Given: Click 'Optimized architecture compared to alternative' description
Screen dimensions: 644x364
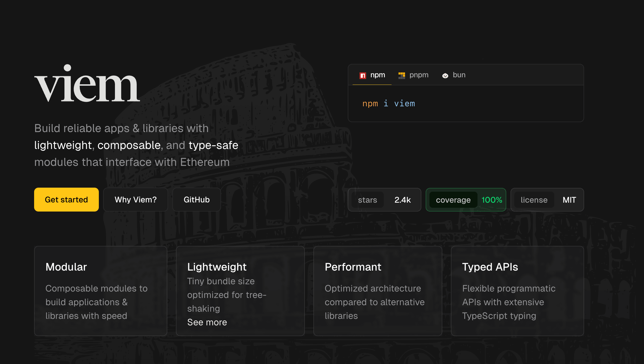Looking at the screenshot, I should 375,302.
